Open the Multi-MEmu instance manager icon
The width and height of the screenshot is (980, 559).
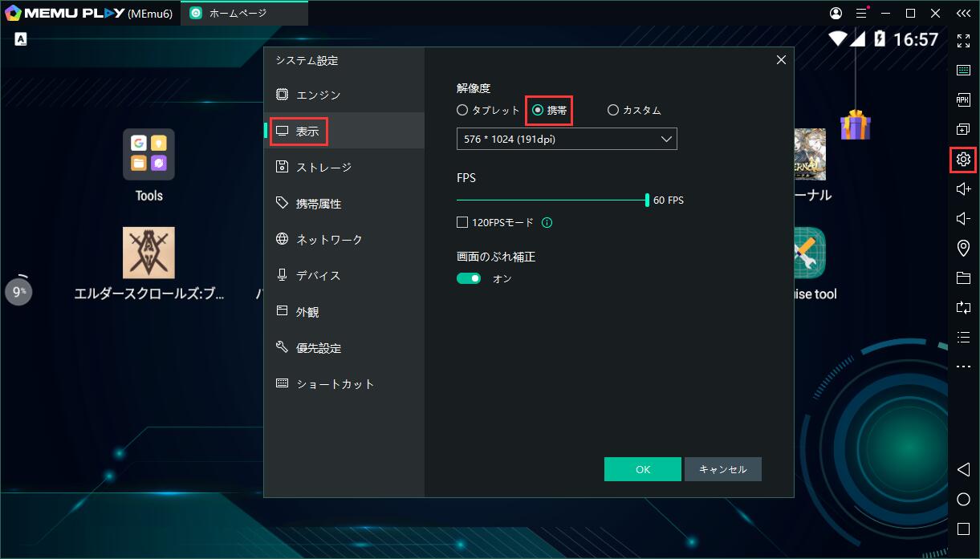point(963,130)
